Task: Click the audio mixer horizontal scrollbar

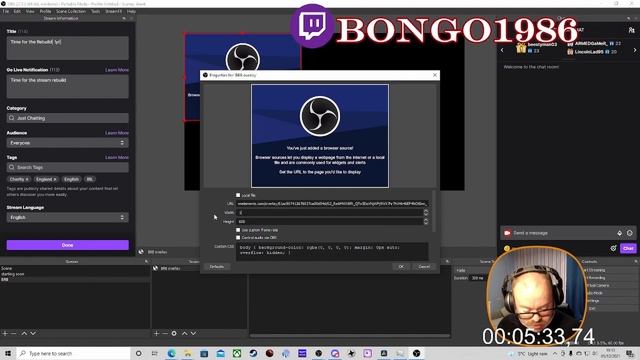Action: point(350,336)
